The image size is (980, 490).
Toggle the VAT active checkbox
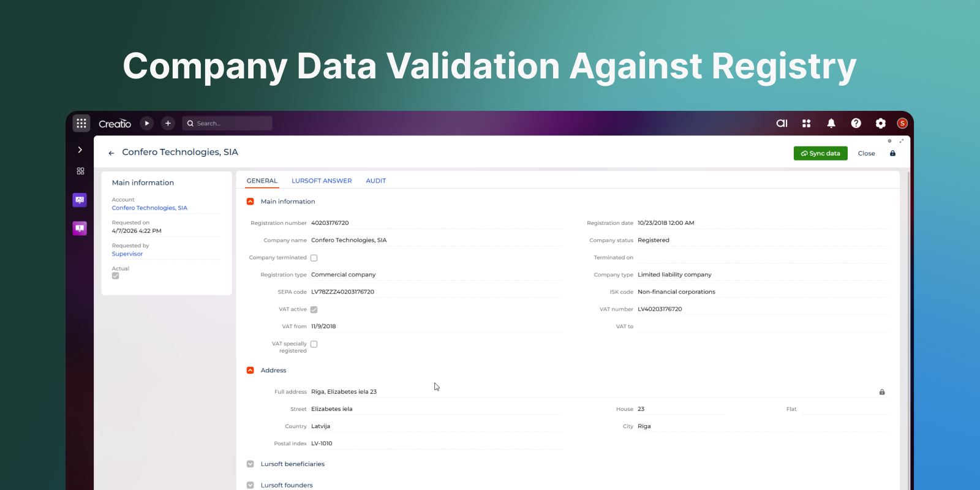click(314, 310)
